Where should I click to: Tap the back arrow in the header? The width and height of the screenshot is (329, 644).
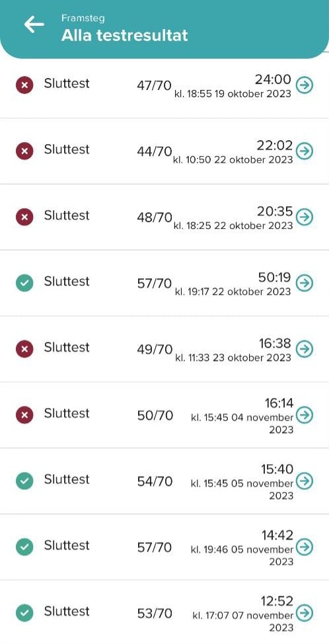point(34,25)
